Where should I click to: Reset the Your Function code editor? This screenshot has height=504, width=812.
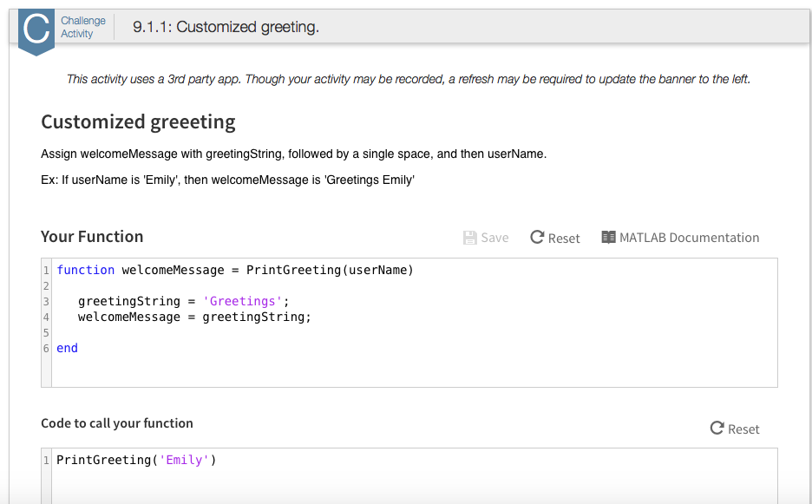pyautogui.click(x=555, y=238)
